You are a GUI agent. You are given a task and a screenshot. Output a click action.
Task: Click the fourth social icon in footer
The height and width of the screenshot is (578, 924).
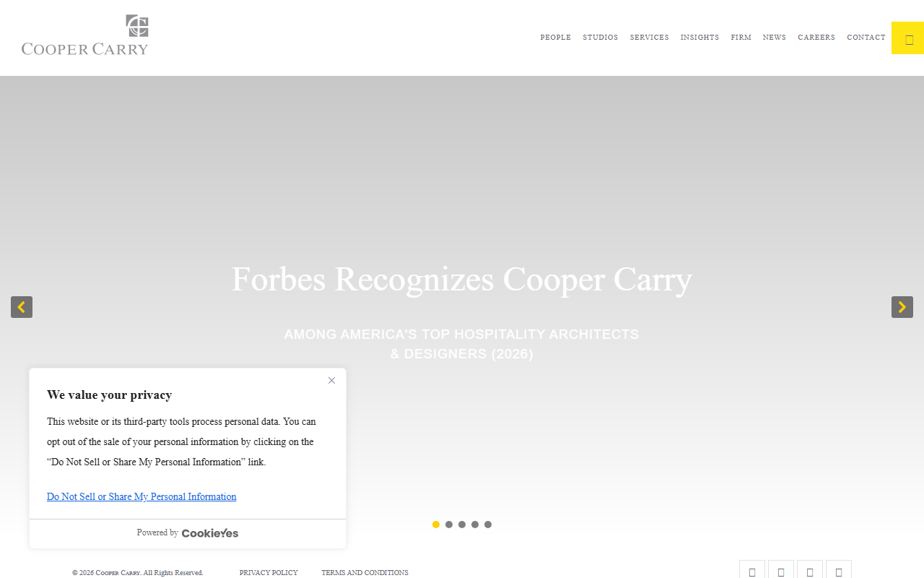(839, 569)
